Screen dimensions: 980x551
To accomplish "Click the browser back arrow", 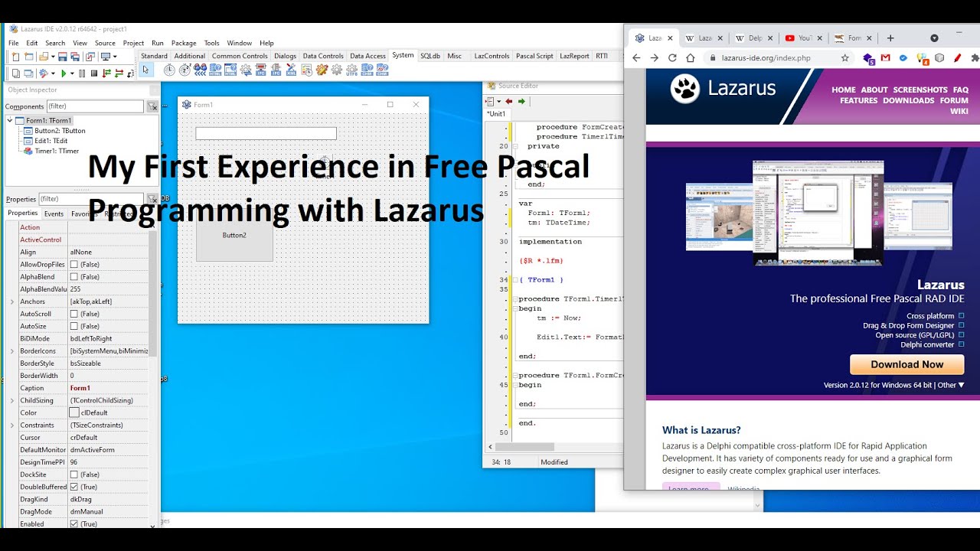I will tap(635, 57).
